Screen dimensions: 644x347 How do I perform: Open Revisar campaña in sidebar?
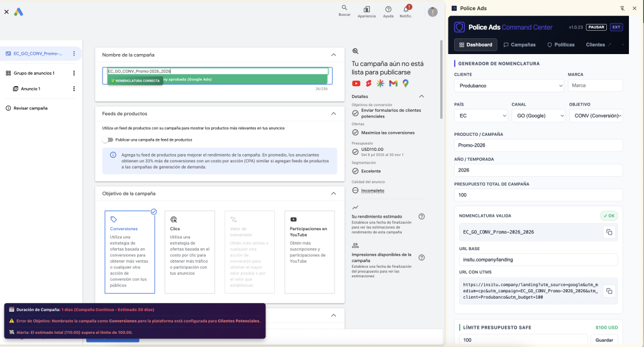coord(30,108)
